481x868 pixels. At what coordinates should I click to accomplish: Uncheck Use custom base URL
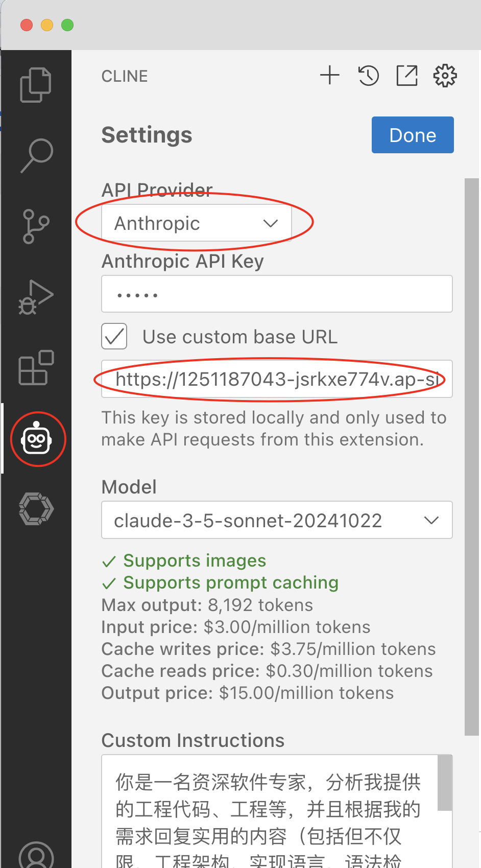[x=114, y=336]
